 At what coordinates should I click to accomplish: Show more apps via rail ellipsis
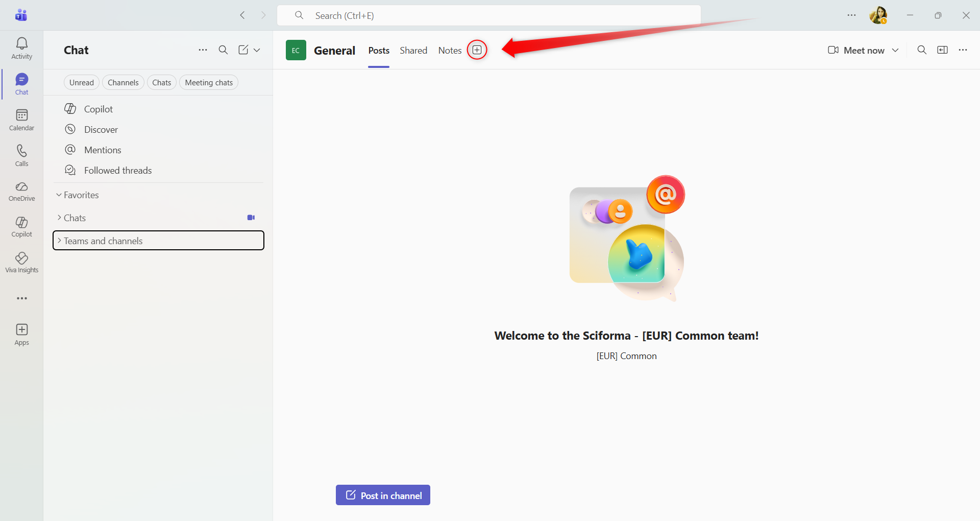tap(21, 298)
